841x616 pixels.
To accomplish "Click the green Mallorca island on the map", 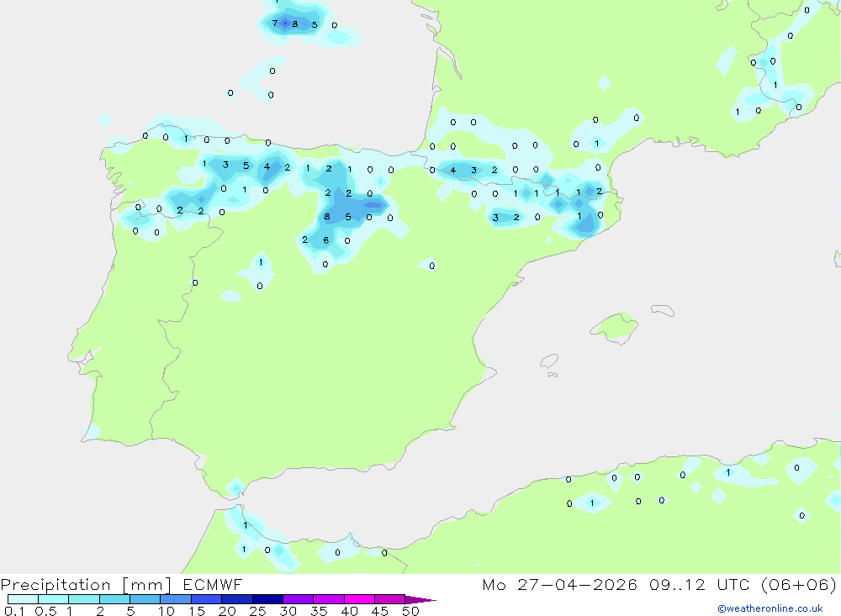I will pos(615,327).
